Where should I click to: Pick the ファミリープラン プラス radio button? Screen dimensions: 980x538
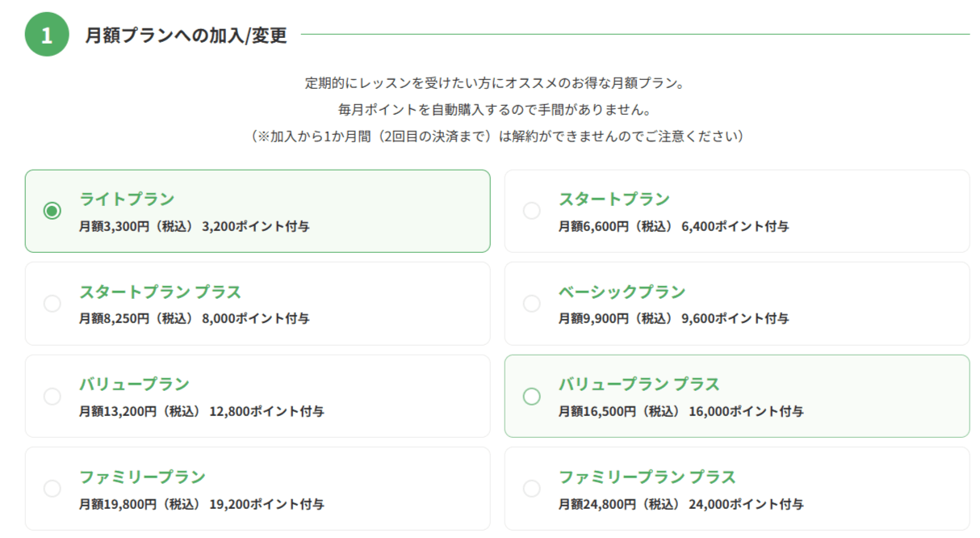coord(531,488)
